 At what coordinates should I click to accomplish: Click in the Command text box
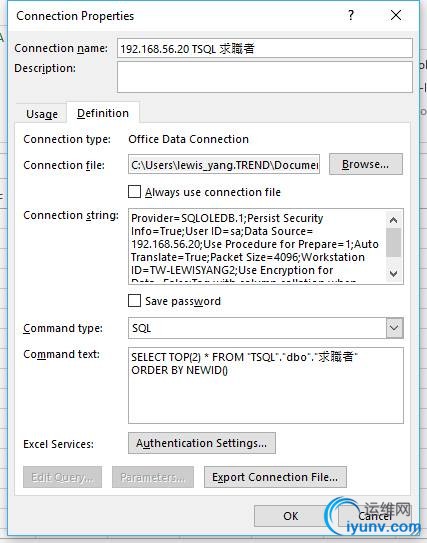[266, 385]
